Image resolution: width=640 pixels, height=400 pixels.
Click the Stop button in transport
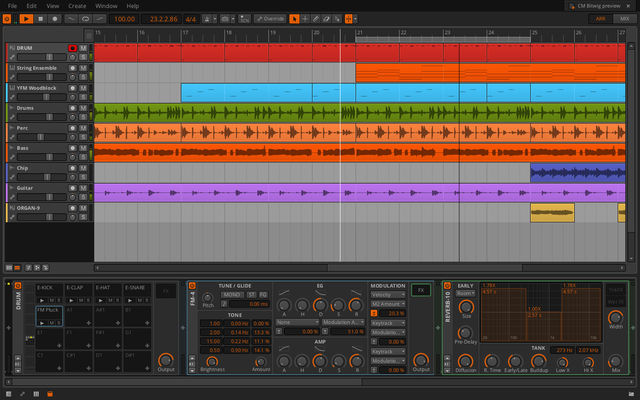(x=40, y=19)
